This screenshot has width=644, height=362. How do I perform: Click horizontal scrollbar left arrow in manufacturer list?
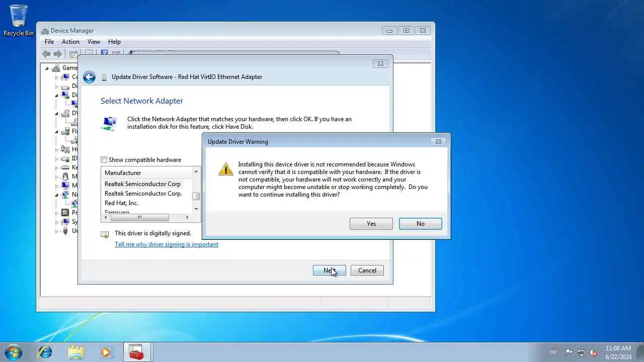tap(105, 217)
